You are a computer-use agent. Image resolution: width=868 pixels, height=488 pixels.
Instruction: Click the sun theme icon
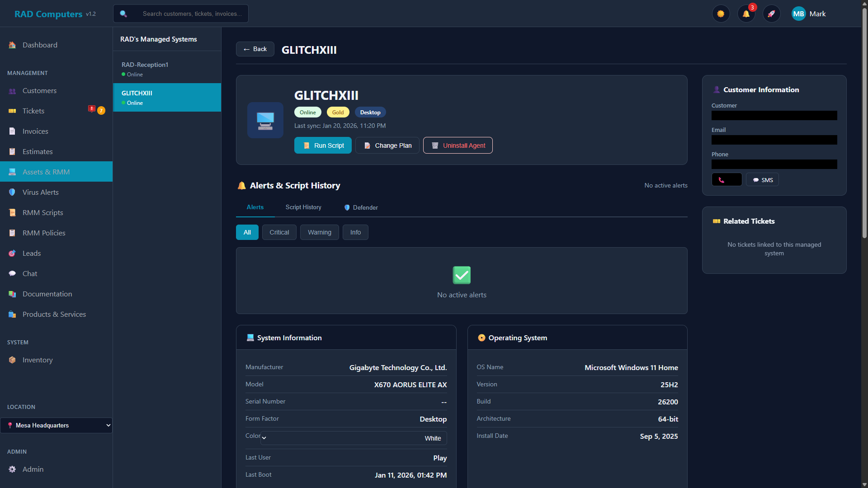721,14
